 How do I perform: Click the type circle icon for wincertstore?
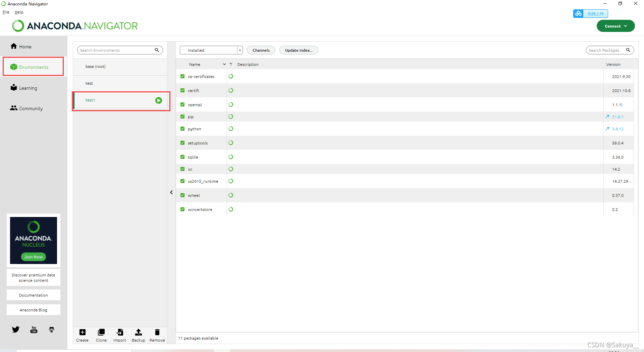(231, 209)
